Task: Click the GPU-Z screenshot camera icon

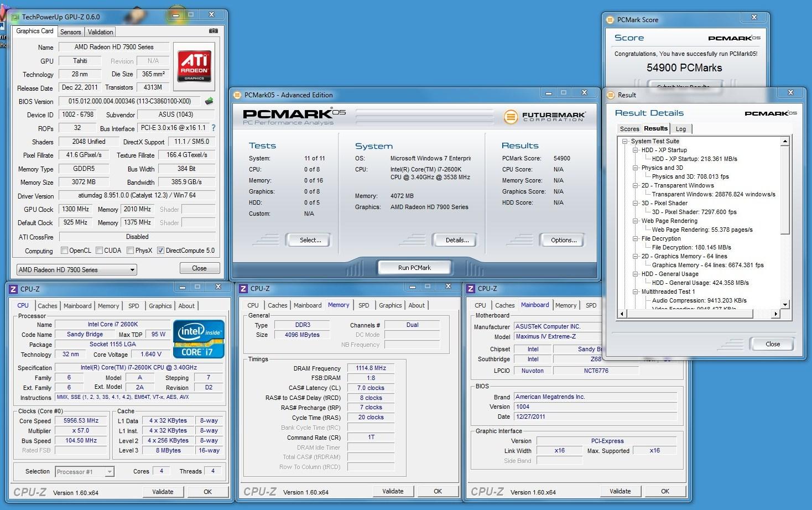Action: (x=213, y=31)
